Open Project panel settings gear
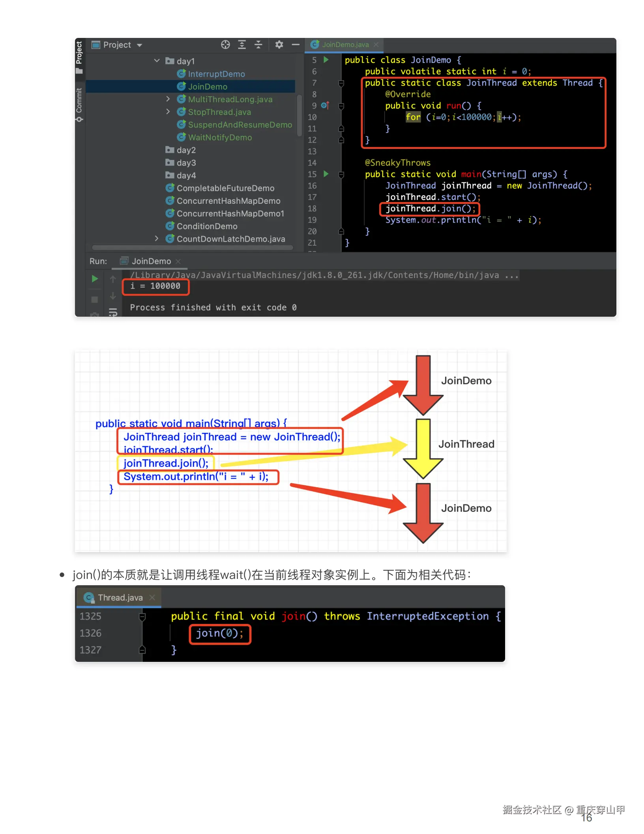The width and height of the screenshot is (644, 834). click(x=279, y=45)
